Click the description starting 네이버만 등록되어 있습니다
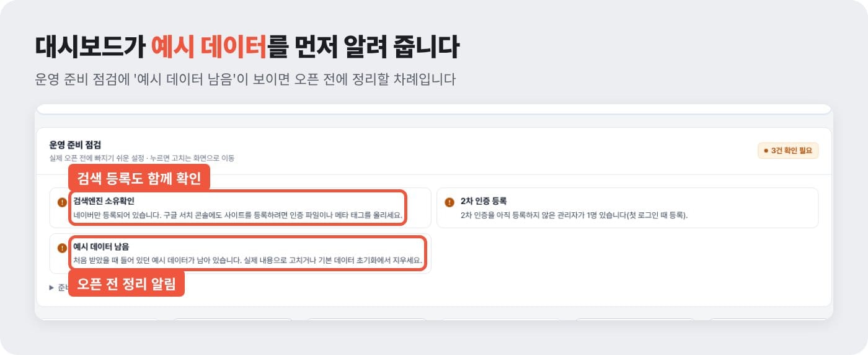Viewport: 868px width, 355px height. coord(238,215)
